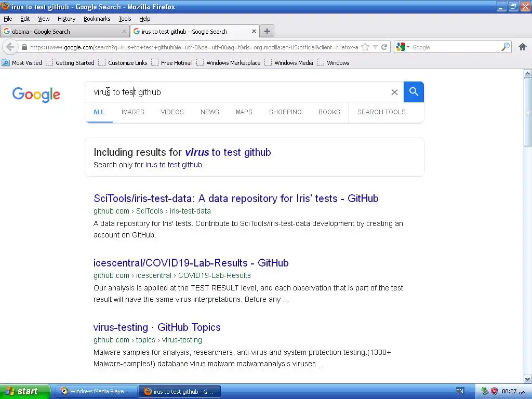532x399 pixels.
Task: Open the search engine selector dropdown
Action: pos(403,47)
